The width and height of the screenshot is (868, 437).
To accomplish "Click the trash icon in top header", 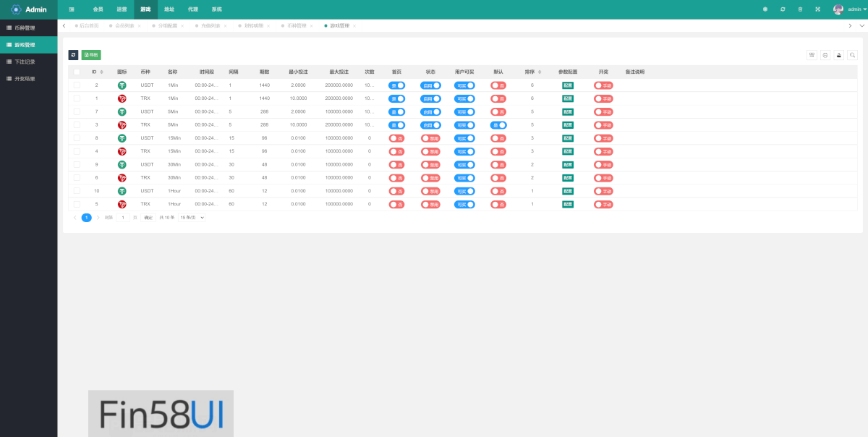I will point(800,9).
